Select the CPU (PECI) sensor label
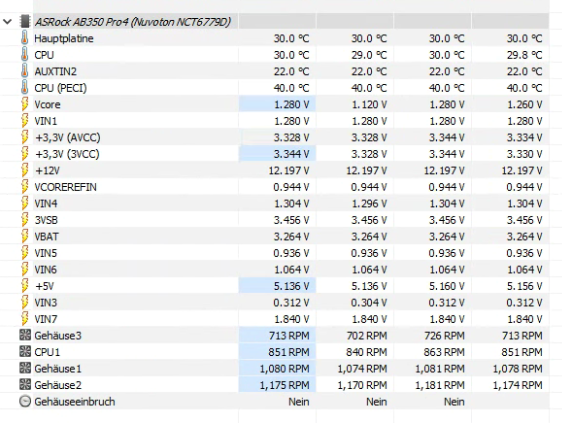 coord(61,88)
